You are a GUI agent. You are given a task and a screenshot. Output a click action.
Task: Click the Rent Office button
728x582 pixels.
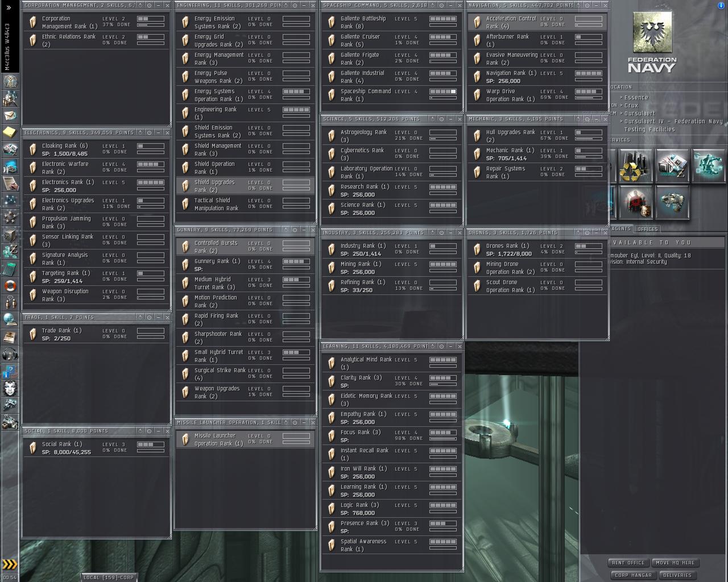[x=628, y=563]
